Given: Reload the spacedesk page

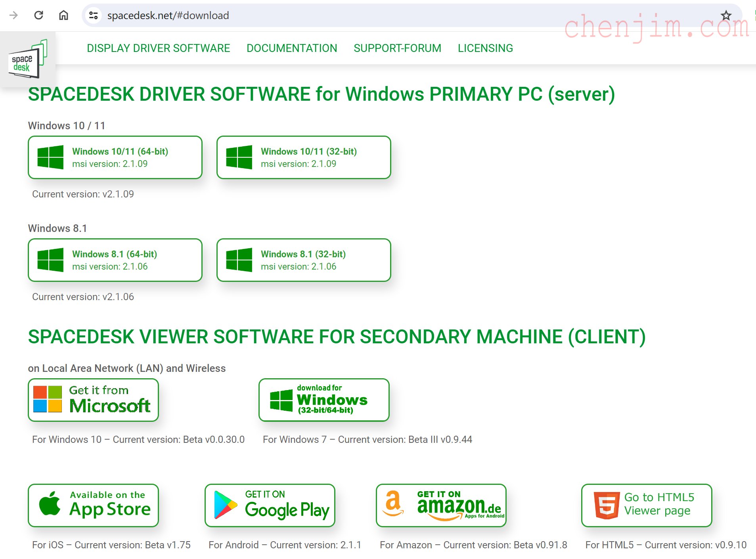Looking at the screenshot, I should coord(38,15).
